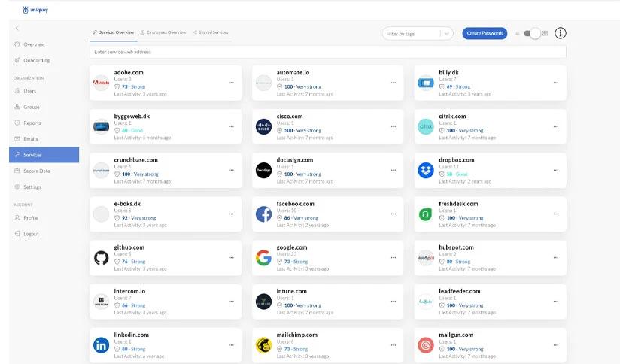This screenshot has height=364, width=629.
Task: Open the adobe.com service title
Action: [129, 72]
